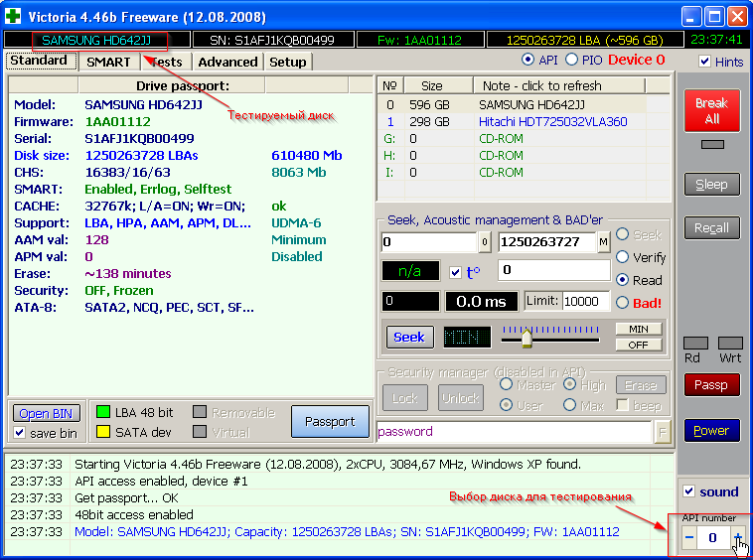Click the Open BIN button
This screenshot has height=560, width=753.
point(47,413)
